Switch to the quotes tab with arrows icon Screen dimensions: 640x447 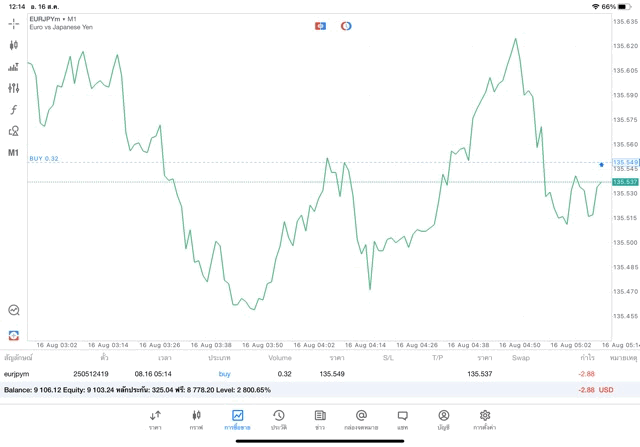155,420
